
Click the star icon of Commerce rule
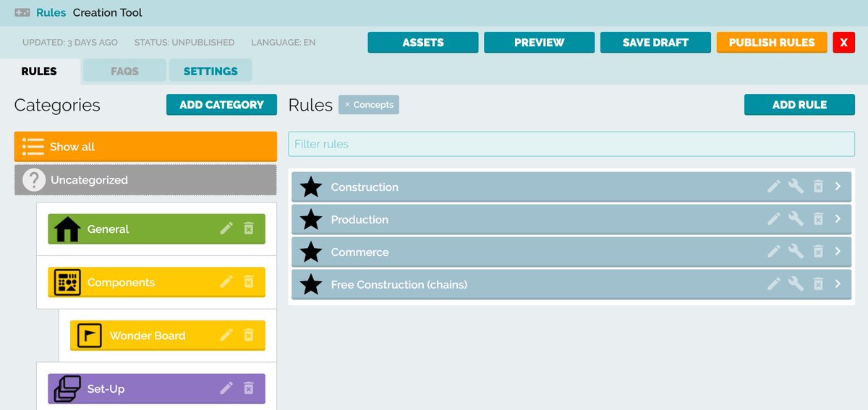coord(311,252)
